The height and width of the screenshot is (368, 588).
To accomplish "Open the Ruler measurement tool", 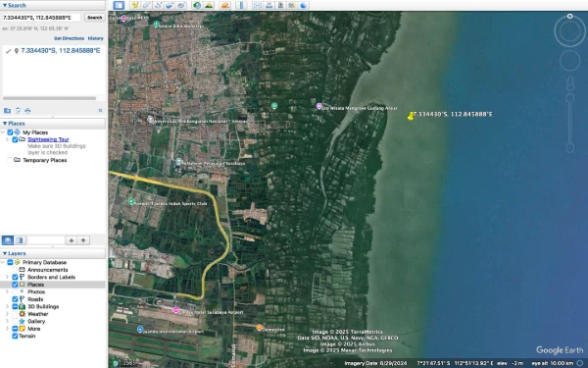I will pyautogui.click(x=241, y=5).
